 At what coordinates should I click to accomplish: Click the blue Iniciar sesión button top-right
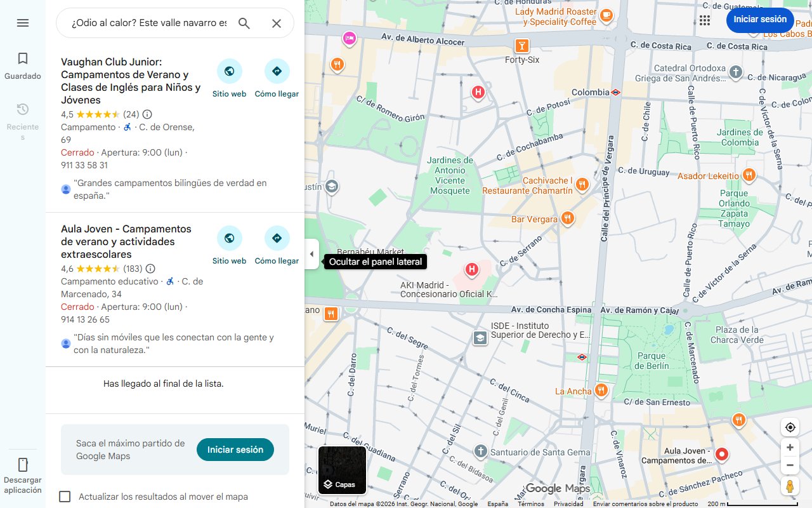[759, 20]
